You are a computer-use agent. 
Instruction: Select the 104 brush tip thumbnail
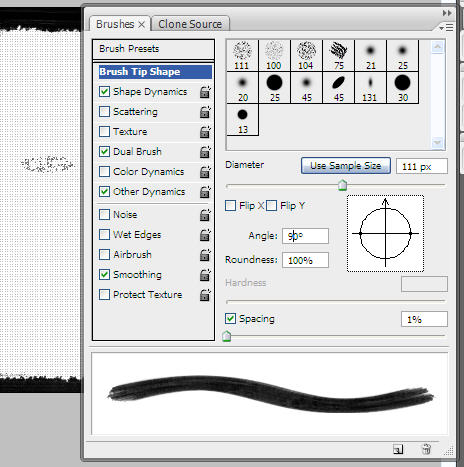pos(306,55)
